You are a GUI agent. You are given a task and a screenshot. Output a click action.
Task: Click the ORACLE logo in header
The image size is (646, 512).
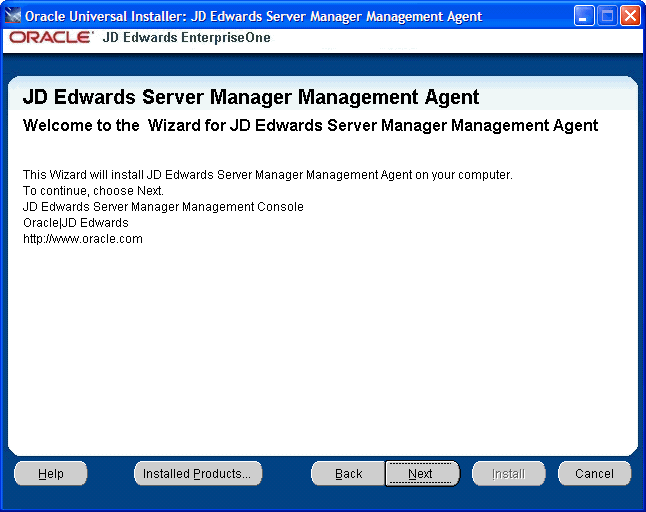(51, 37)
